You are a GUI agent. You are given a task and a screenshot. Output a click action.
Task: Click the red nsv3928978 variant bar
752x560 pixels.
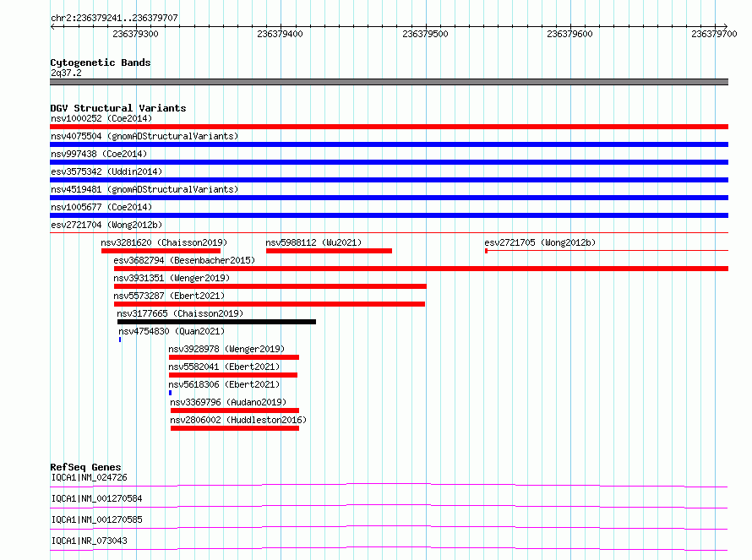[234, 357]
